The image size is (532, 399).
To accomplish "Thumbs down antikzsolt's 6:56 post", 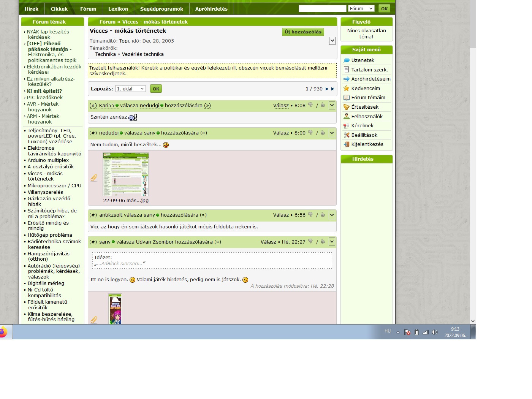I will [310, 215].
